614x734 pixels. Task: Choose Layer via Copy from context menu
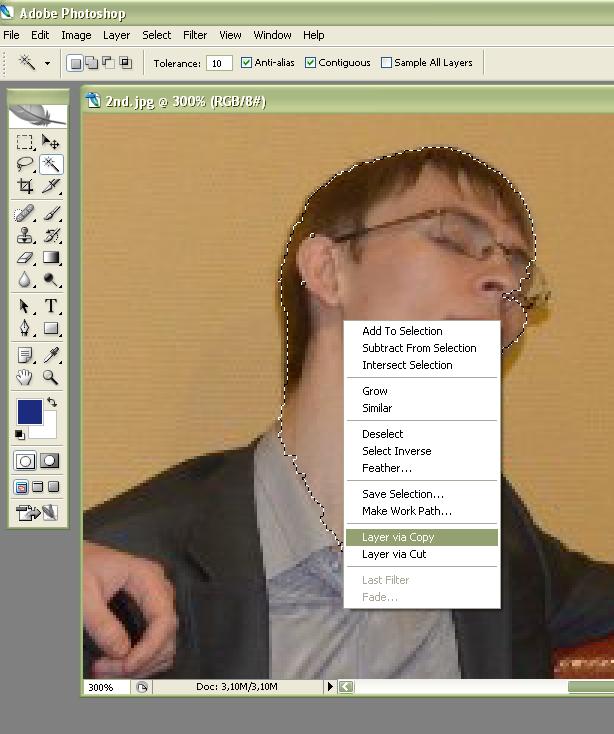point(422,537)
